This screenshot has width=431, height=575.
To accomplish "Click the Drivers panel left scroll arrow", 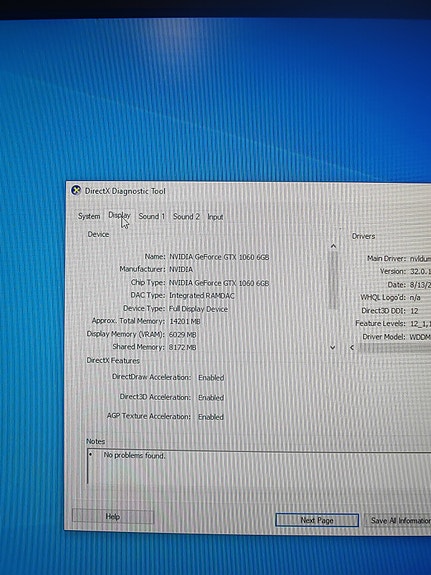I will coord(352,347).
